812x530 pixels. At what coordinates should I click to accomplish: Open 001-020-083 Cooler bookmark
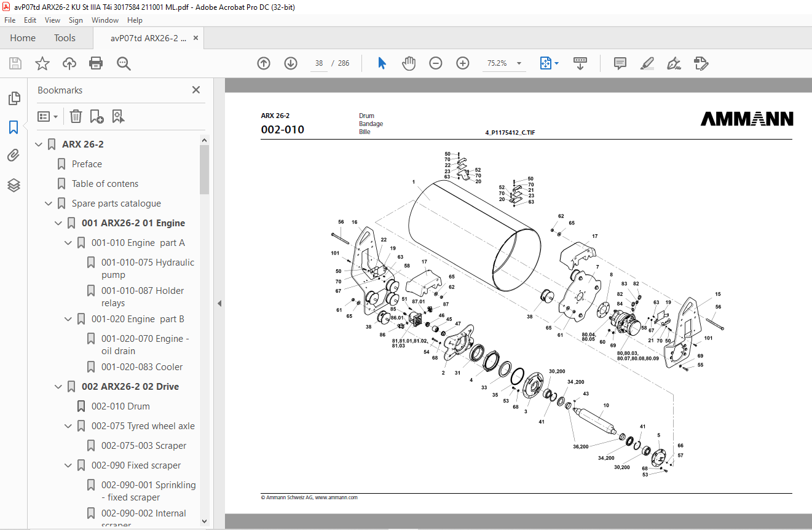coord(142,367)
